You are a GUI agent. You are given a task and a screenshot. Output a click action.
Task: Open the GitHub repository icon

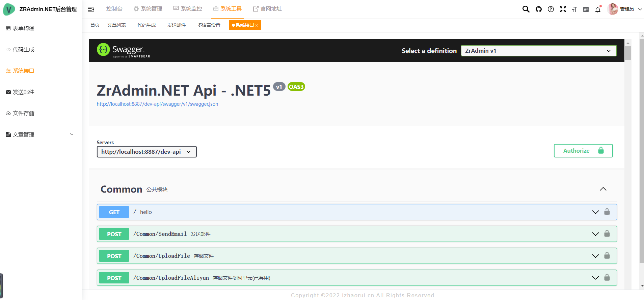(539, 9)
